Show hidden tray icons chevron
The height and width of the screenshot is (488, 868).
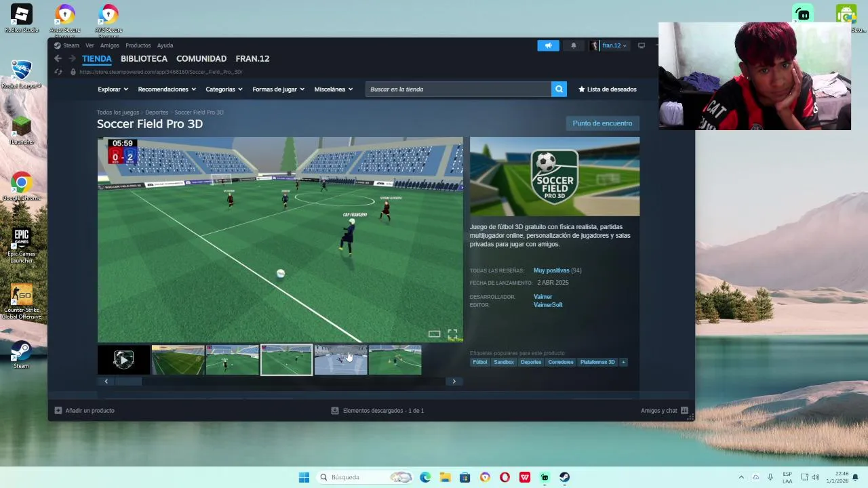[741, 477]
